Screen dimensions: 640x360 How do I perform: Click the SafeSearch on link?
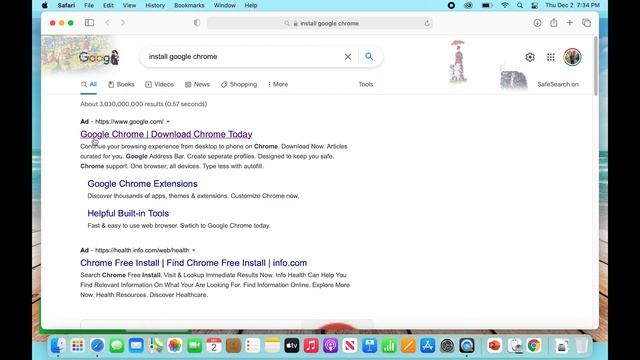[x=558, y=84]
